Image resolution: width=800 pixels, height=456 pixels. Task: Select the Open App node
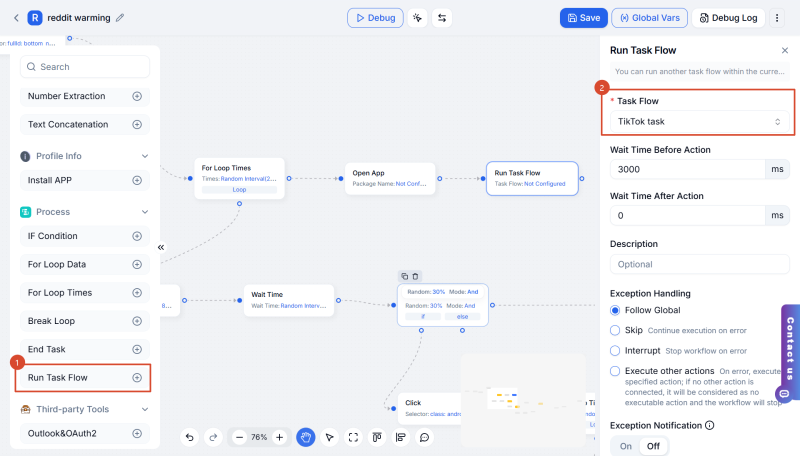390,179
